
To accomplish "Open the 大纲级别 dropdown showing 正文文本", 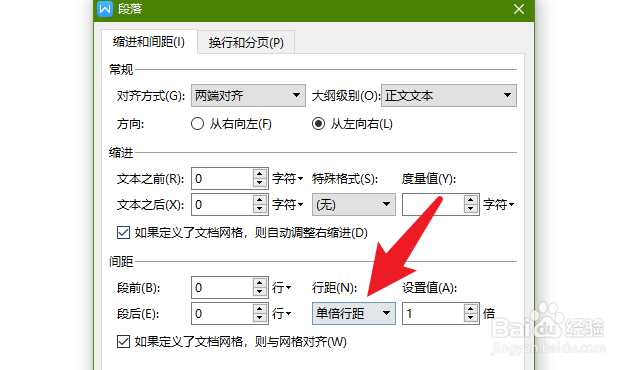I will pyautogui.click(x=449, y=95).
